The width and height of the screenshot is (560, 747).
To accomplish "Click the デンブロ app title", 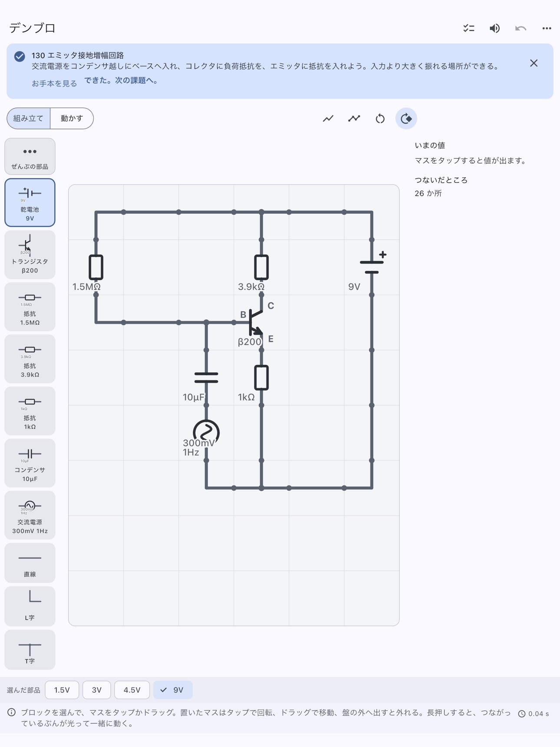I will coord(33,28).
